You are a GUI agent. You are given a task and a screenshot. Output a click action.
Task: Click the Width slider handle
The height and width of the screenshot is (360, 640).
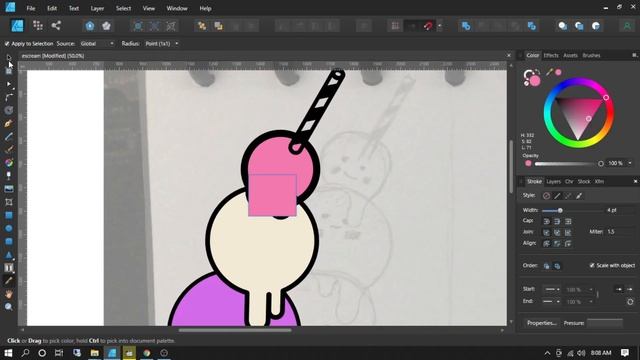(x=560, y=210)
